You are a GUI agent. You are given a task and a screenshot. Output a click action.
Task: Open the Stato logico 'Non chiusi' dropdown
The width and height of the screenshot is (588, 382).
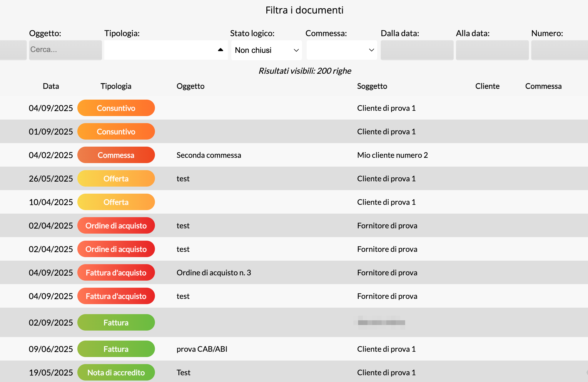tap(266, 50)
